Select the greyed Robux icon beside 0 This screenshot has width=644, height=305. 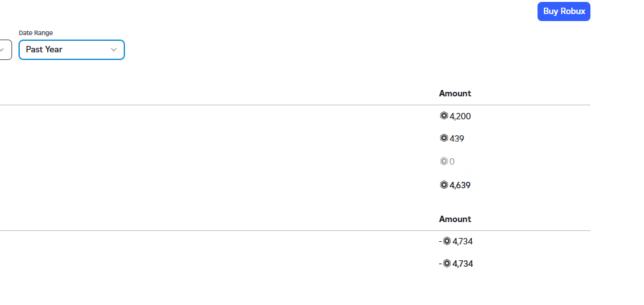click(444, 161)
